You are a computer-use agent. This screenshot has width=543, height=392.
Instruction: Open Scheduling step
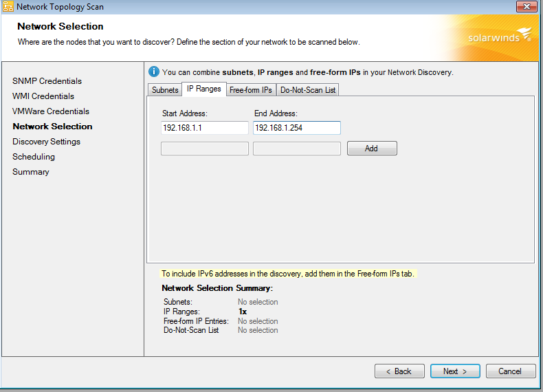34,157
